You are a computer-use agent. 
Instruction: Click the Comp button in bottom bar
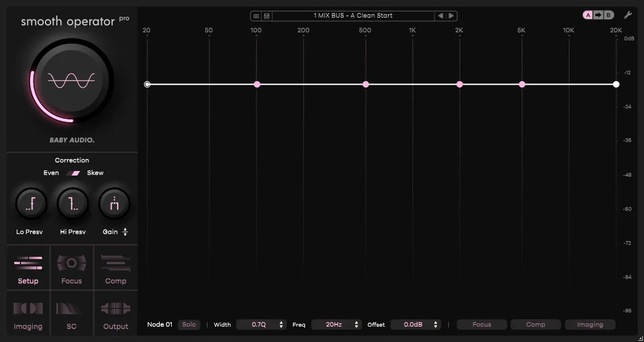pyautogui.click(x=535, y=325)
